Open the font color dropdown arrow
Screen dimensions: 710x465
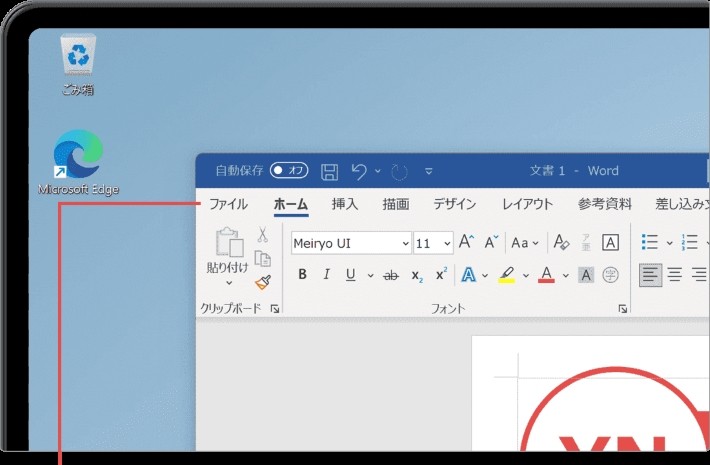click(x=566, y=275)
